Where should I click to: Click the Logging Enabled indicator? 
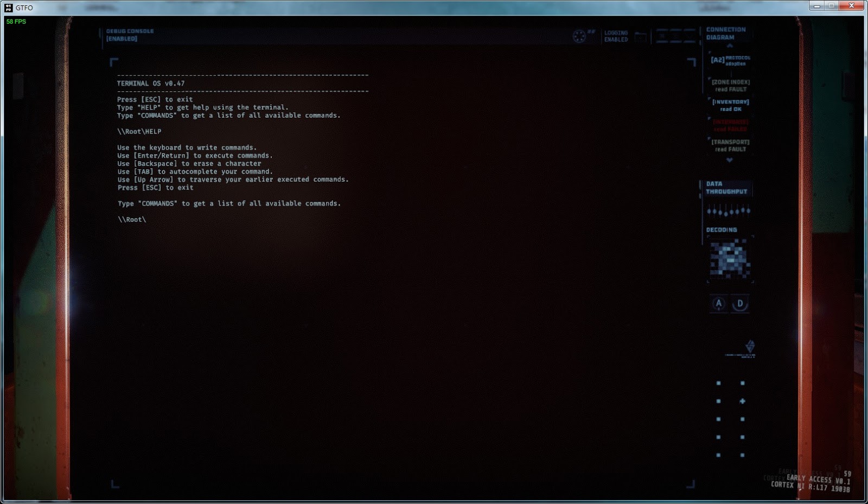[x=616, y=36]
